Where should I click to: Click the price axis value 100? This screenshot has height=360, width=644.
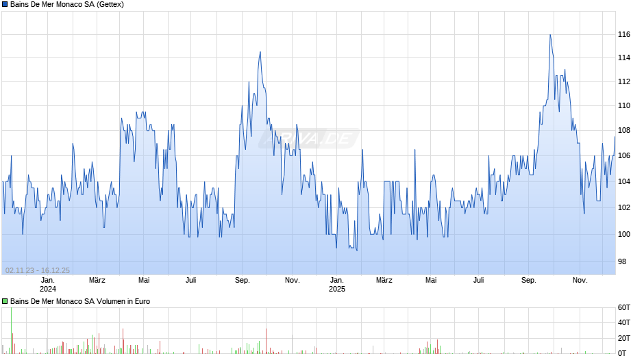(624, 234)
